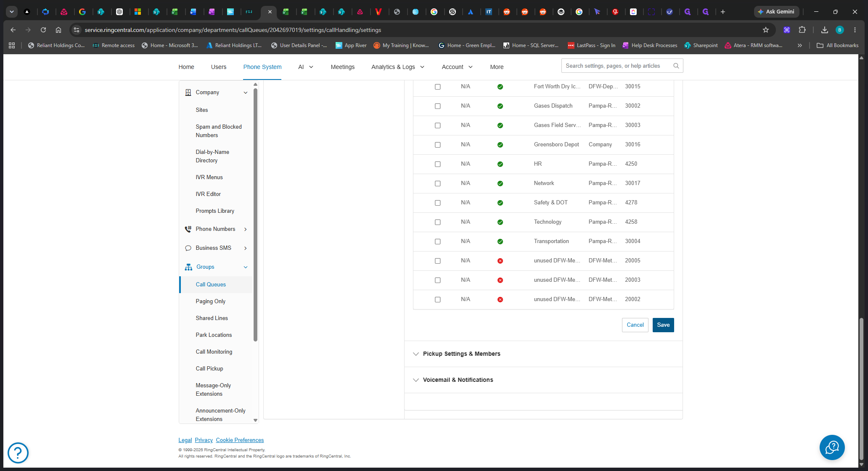The image size is (868, 471).
Task: Click the search magnifier icon
Action: coord(676,66)
